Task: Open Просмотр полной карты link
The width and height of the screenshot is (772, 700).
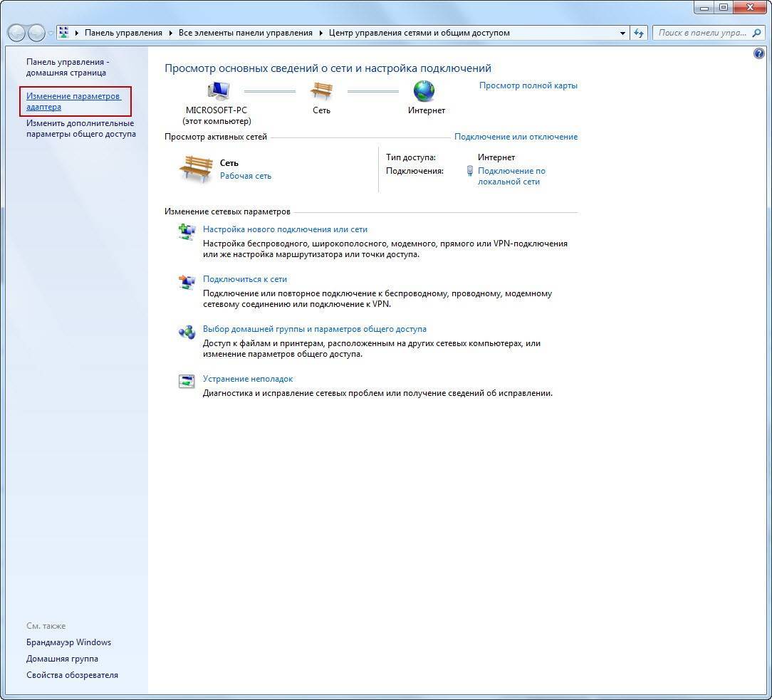Action: tap(528, 85)
